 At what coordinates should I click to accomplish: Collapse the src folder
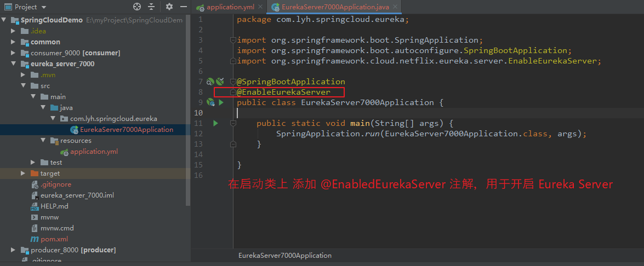click(x=24, y=86)
